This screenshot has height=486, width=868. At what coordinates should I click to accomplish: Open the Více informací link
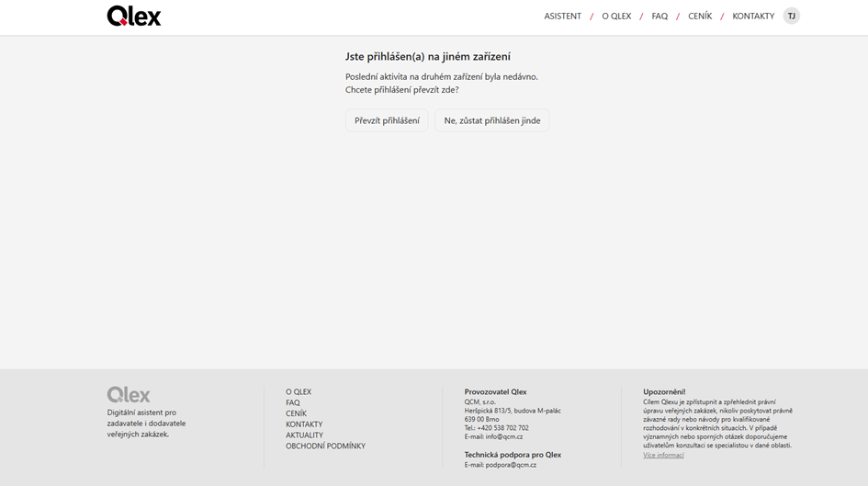pyautogui.click(x=663, y=455)
